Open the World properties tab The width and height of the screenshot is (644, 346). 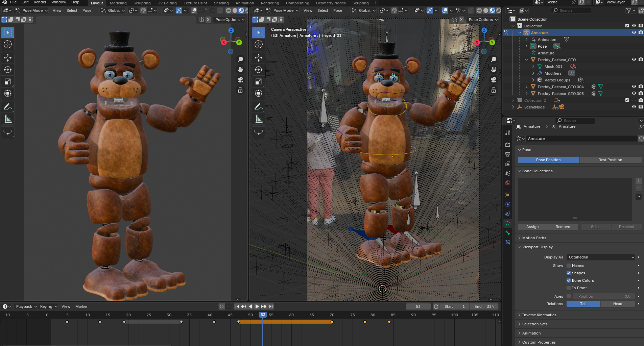tap(508, 183)
